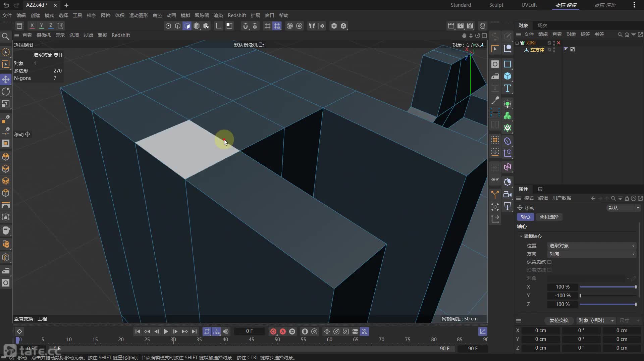Open the 尺寸 dropdown
Image resolution: width=644 pixels, height=361 pixels.
click(630, 320)
